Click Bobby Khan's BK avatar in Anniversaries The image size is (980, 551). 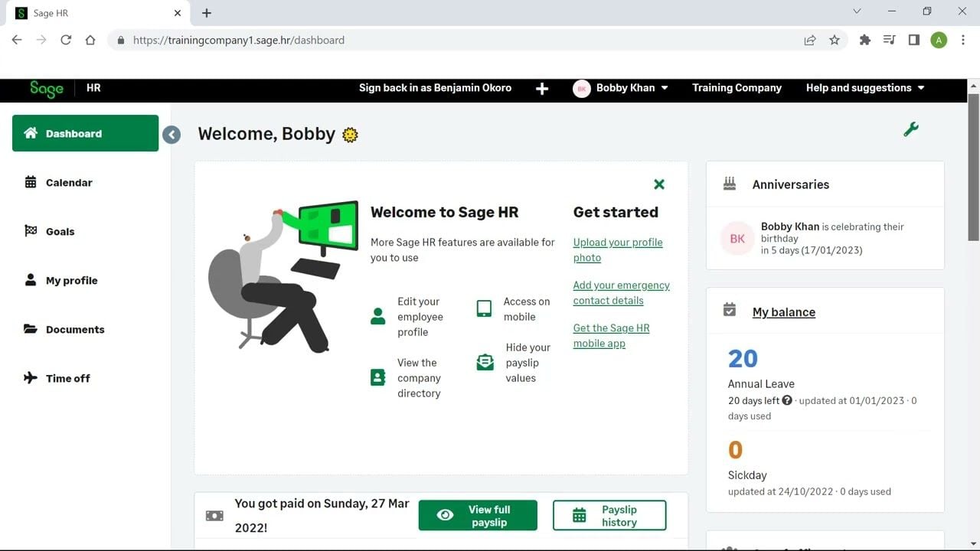point(737,239)
